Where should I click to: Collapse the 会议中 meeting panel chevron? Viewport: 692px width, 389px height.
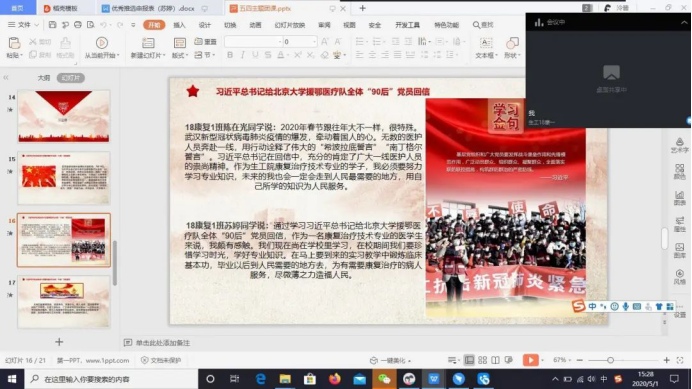[x=684, y=23]
